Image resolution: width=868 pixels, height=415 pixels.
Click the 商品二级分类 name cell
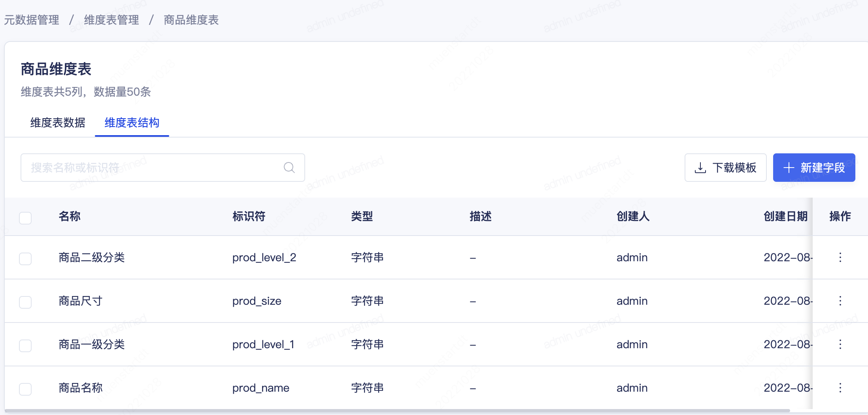coord(92,258)
